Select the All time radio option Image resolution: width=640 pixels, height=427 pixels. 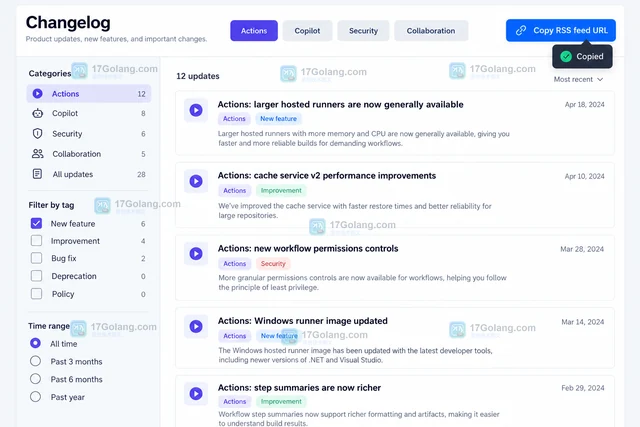[36, 343]
